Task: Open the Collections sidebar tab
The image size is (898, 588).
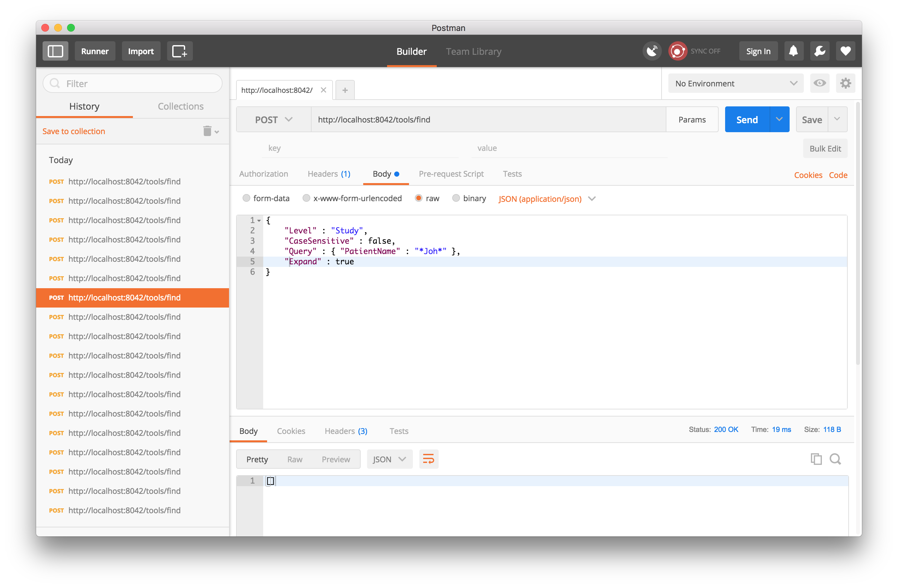Action: 181,106
